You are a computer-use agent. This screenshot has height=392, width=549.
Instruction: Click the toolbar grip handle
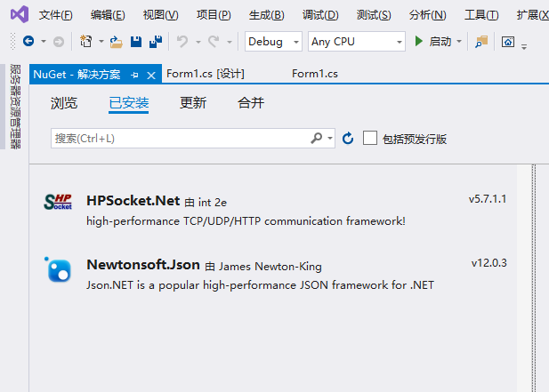tap(13, 41)
